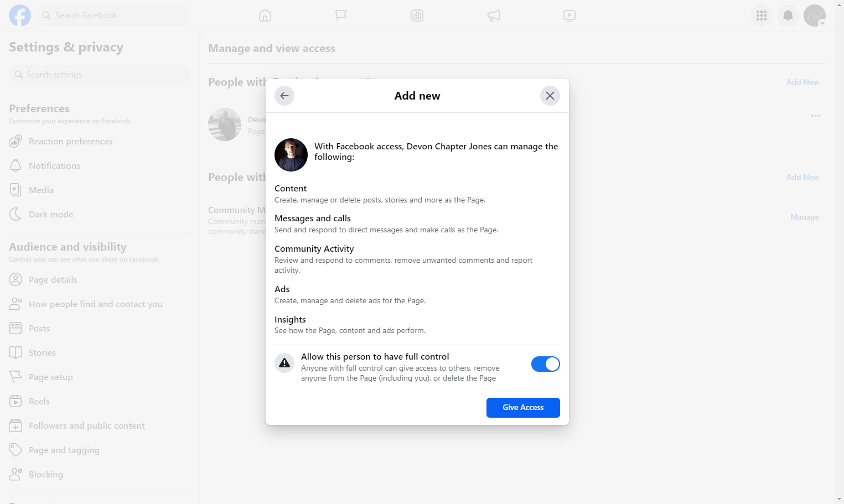Click the Page setup flag icon in sidebar
This screenshot has width=844, height=504.
point(15,377)
